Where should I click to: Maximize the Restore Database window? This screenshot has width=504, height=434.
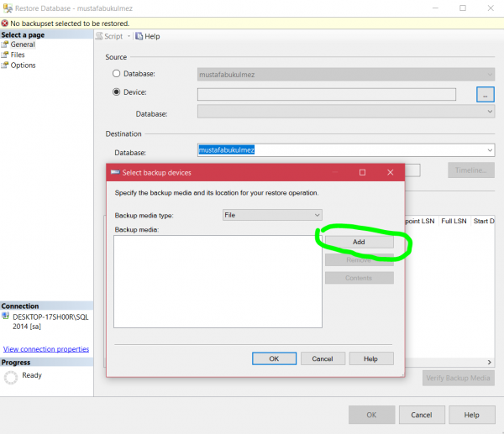pos(463,8)
